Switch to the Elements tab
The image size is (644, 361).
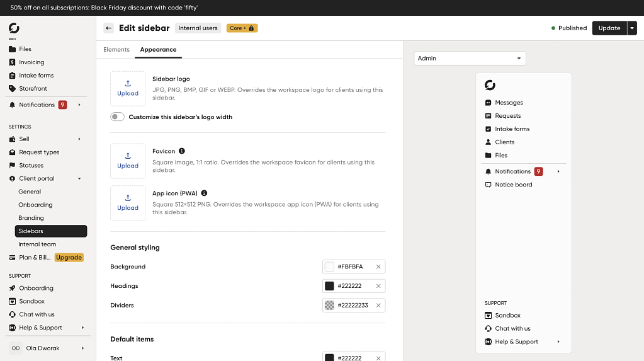coord(116,49)
